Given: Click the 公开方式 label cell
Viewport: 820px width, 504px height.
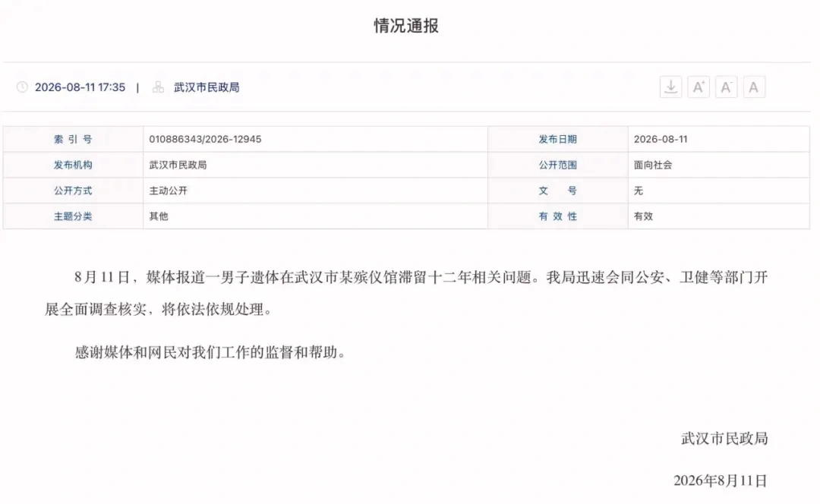Looking at the screenshot, I should point(73,191).
